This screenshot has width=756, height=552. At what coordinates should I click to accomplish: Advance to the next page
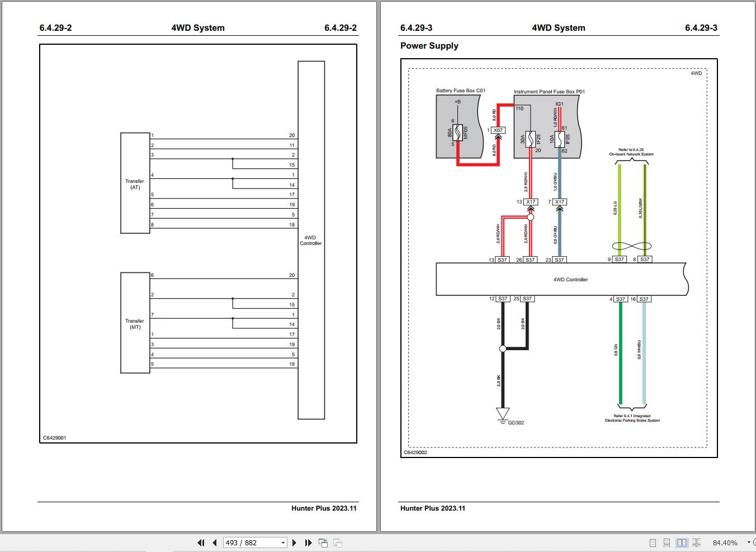coord(295,542)
